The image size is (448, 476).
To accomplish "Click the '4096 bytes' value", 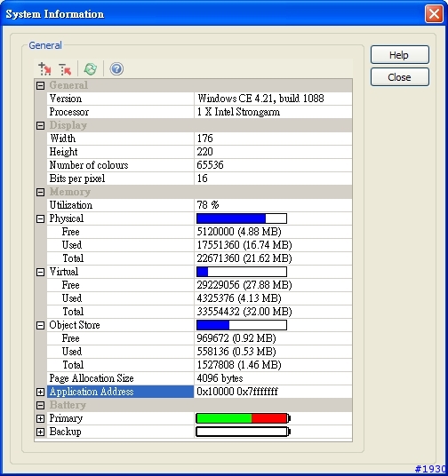I will point(220,378).
